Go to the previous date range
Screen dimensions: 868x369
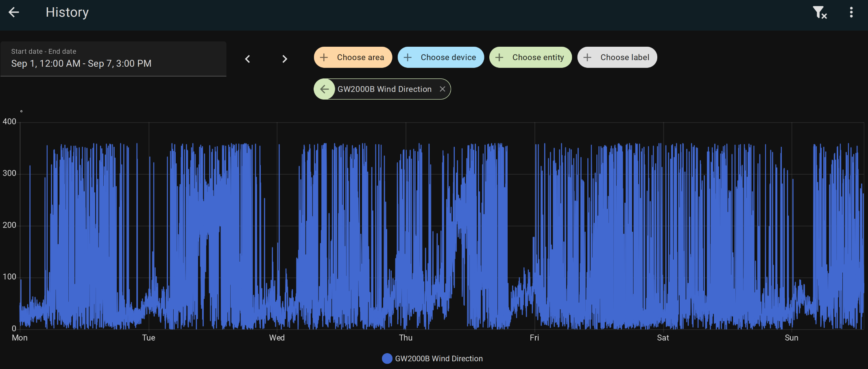[247, 59]
